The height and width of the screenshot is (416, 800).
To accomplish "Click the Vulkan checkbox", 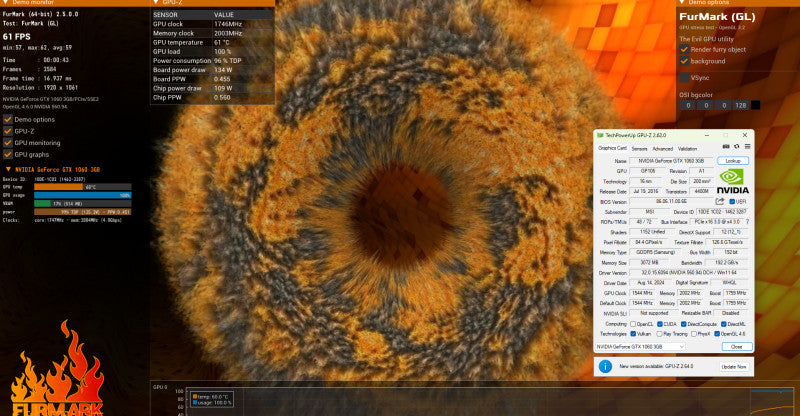I will click(633, 334).
